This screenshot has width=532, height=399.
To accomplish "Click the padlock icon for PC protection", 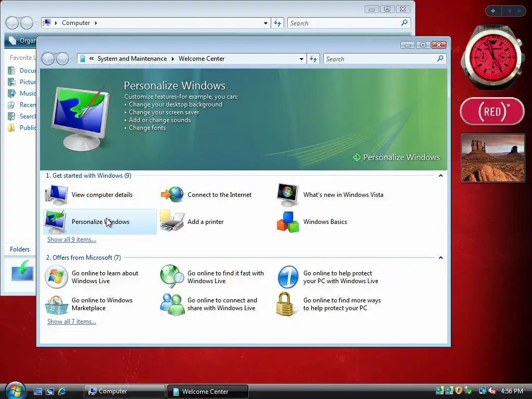I will click(x=285, y=304).
